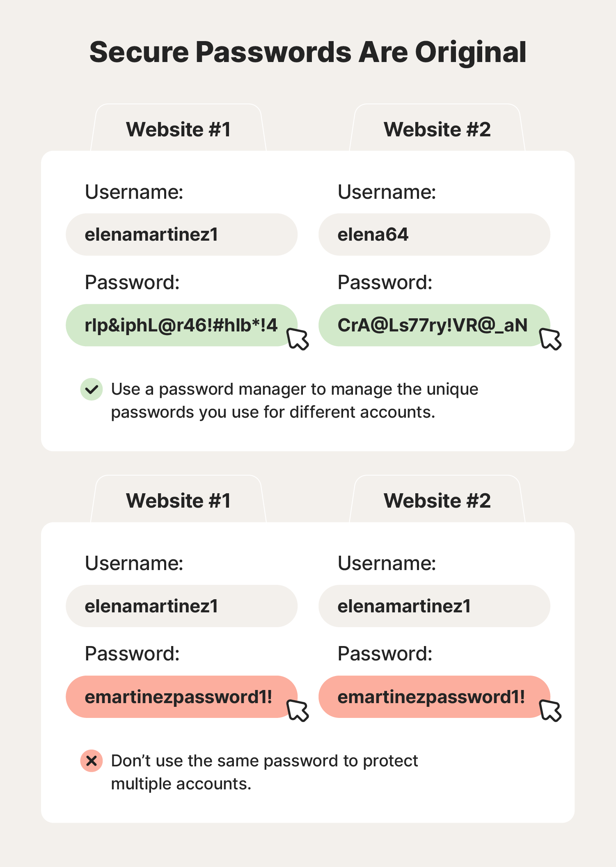This screenshot has height=867, width=616.
Task: Click cursor icon on Website #2's red emartinezpassword1! field
Action: pos(550,711)
